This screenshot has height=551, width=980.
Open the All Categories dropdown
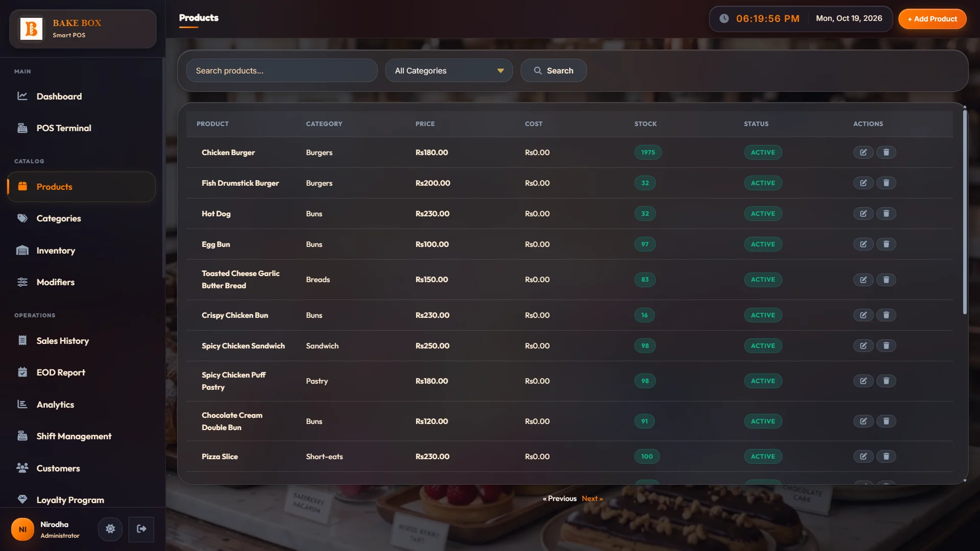pyautogui.click(x=449, y=70)
